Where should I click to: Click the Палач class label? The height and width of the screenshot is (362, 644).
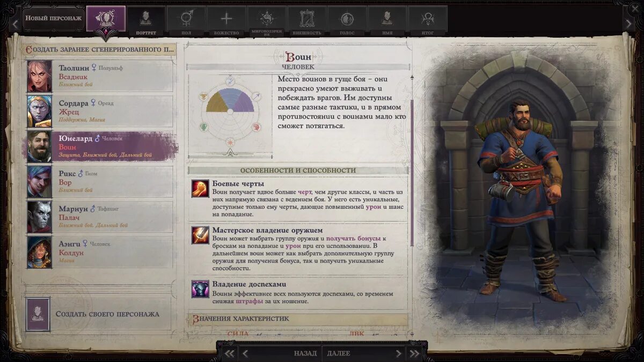point(69,218)
